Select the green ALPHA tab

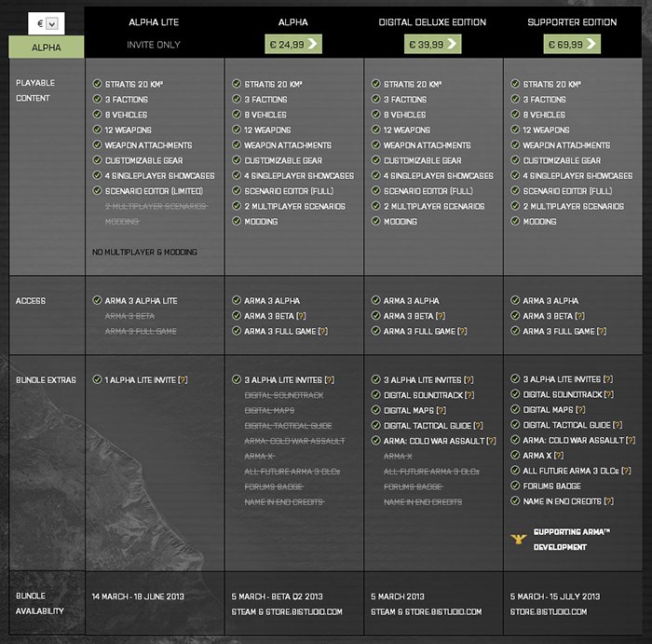[47, 47]
